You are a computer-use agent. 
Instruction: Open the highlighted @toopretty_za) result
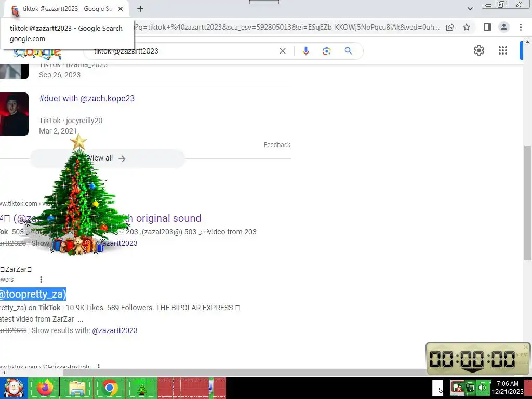[x=33, y=294]
